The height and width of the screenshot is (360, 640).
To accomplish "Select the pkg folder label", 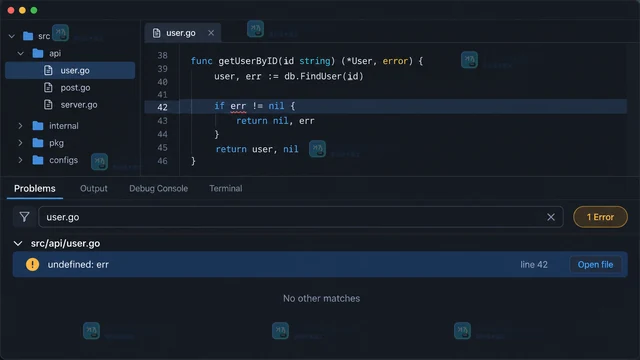I will (x=56, y=143).
